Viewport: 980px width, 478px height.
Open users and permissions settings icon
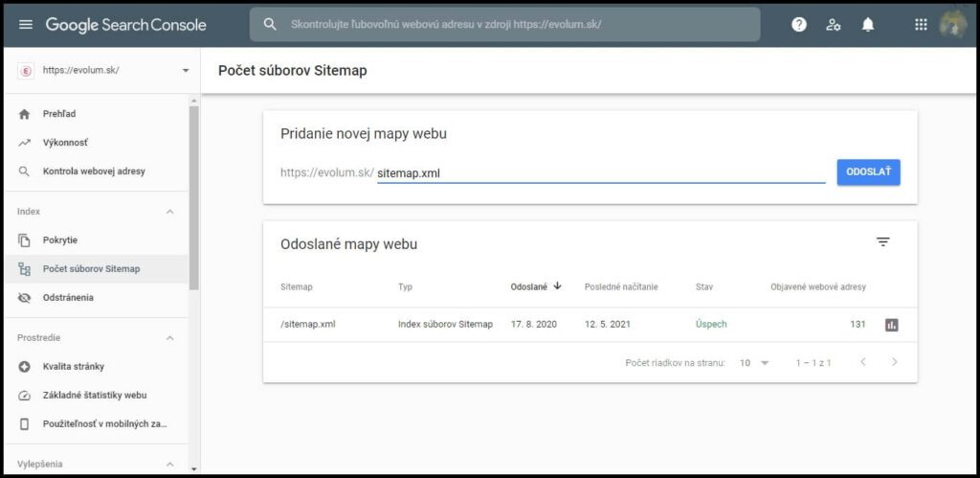pos(834,24)
